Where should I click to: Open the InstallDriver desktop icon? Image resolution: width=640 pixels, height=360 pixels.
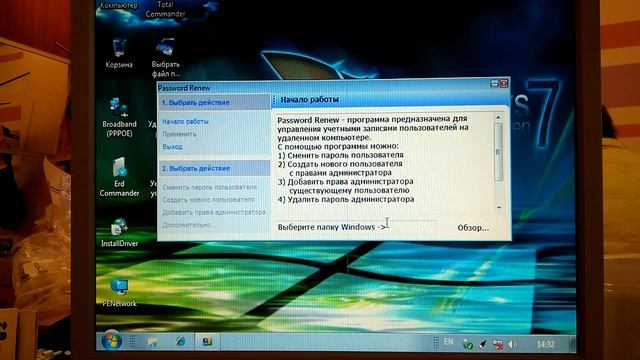119,232
